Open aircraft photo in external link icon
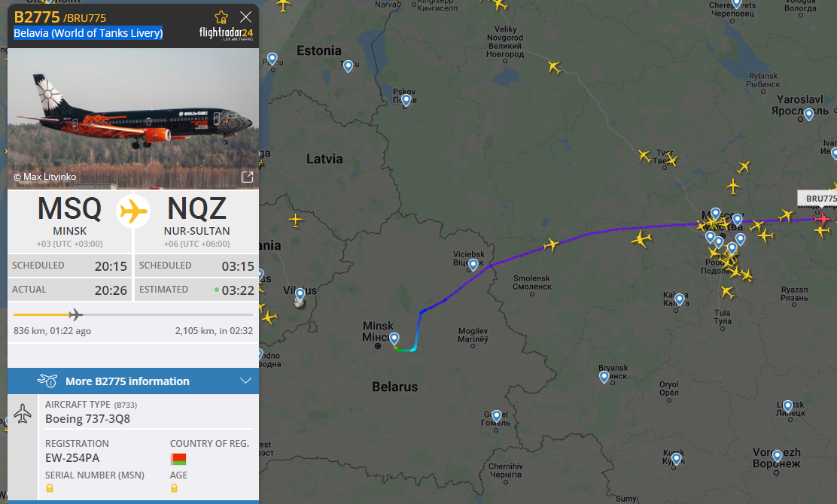This screenshot has width=837, height=504. (x=247, y=177)
